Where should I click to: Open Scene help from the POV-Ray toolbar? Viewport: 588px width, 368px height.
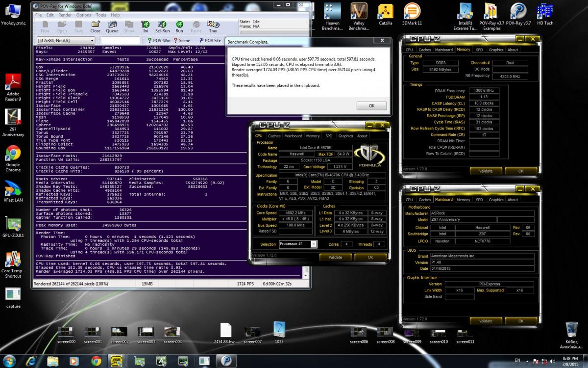point(182,40)
